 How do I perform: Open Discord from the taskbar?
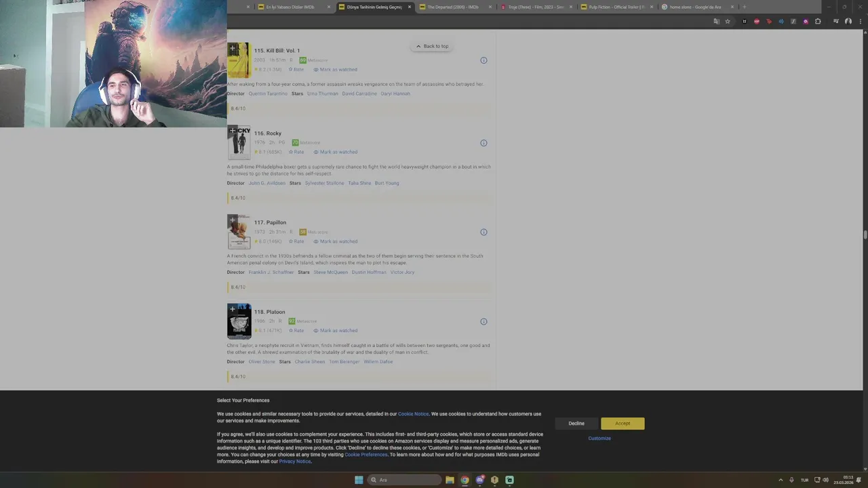pyautogui.click(x=479, y=480)
